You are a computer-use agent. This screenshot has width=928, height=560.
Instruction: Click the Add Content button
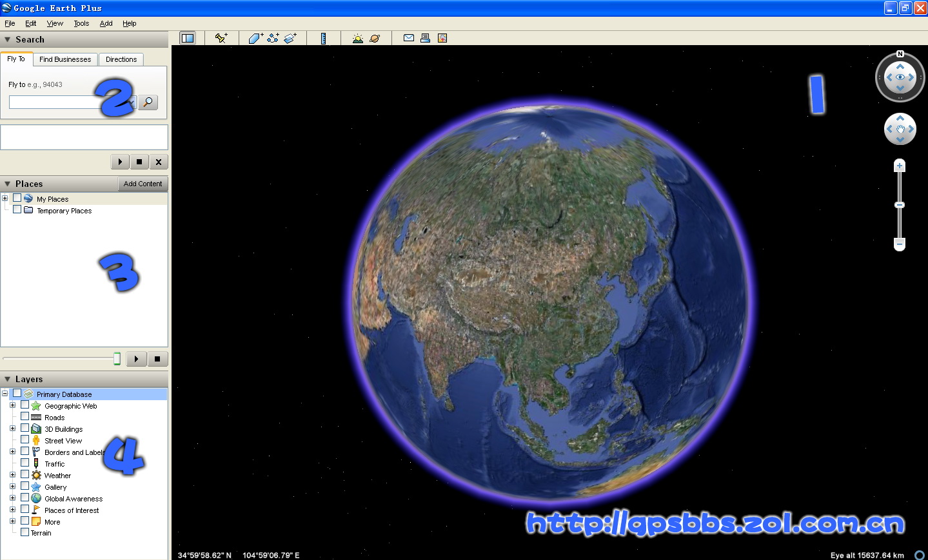[x=143, y=184]
